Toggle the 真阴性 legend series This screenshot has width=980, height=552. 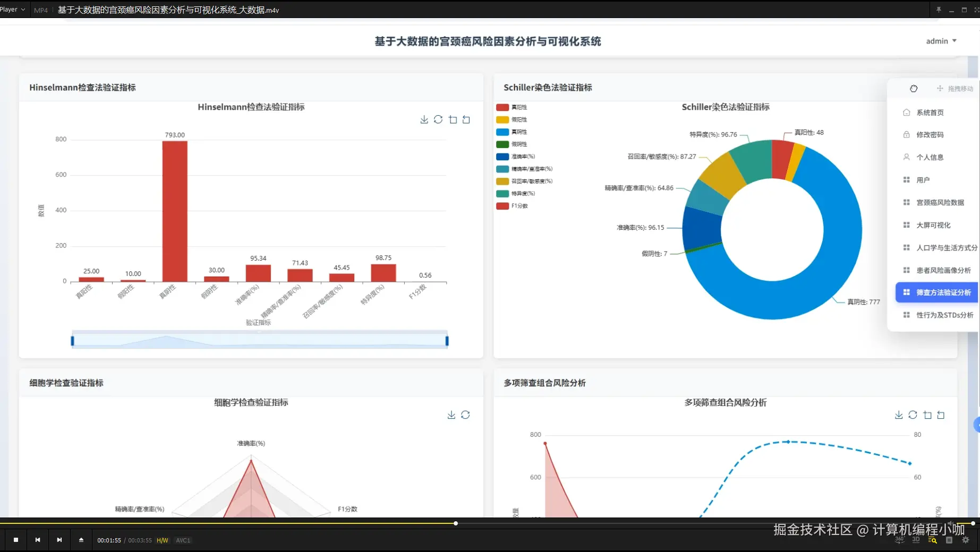click(x=512, y=132)
